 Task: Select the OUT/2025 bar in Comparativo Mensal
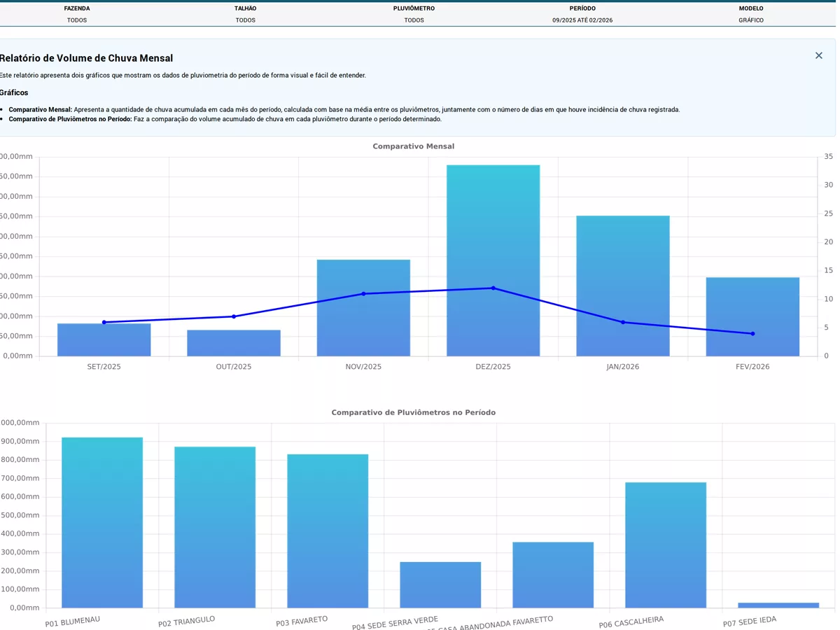tap(234, 343)
